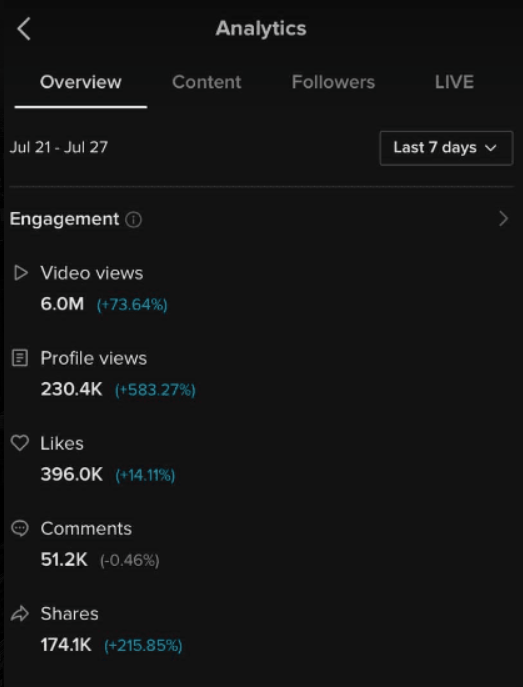Image resolution: width=523 pixels, height=687 pixels.
Task: Go back using the back arrow
Action: 24,29
